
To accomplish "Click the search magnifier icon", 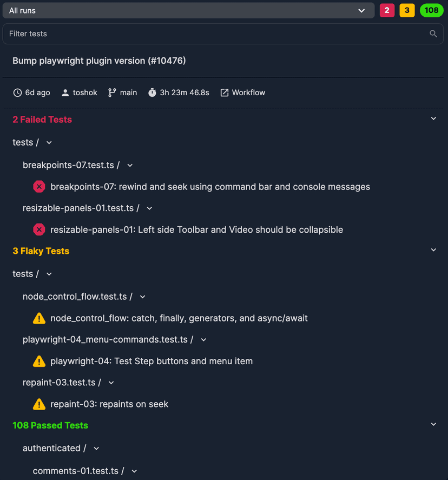I will point(433,34).
